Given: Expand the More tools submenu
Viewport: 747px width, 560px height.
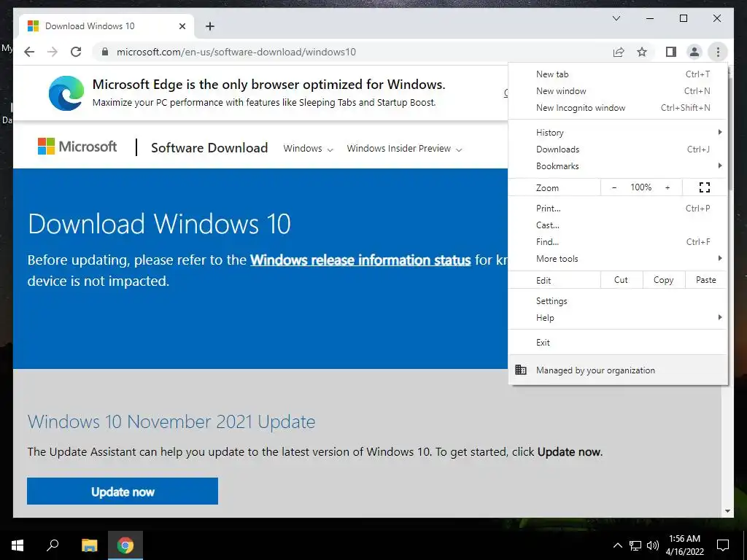Looking at the screenshot, I should tap(617, 259).
